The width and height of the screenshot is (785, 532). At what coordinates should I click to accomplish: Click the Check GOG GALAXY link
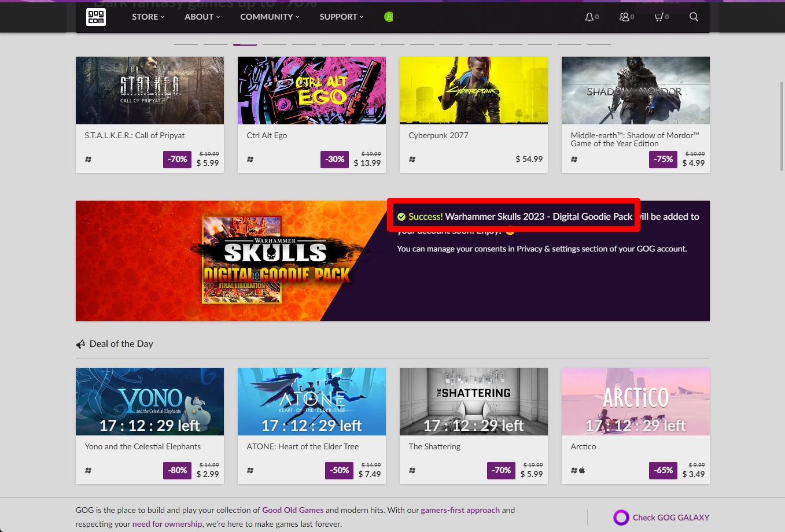[x=671, y=518]
